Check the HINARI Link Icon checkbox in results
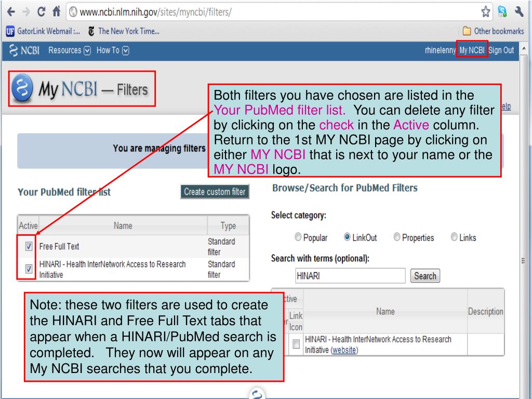532x399 pixels. click(296, 344)
